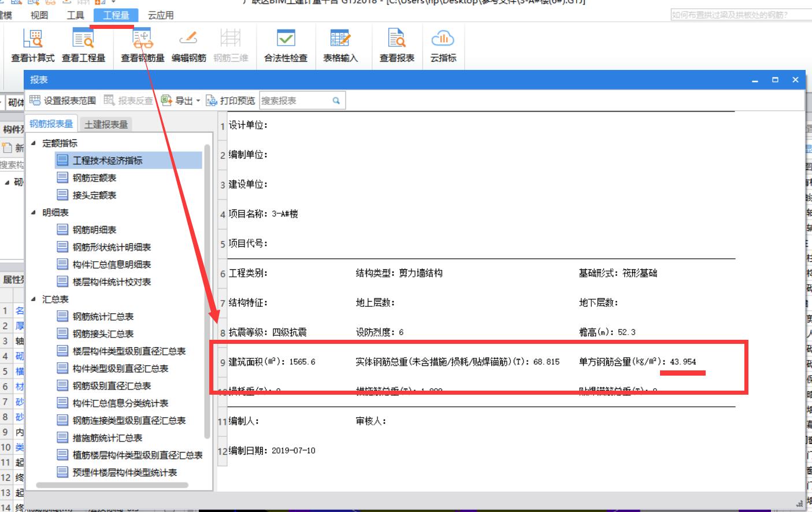Open 植筋楼层构件类型级别直径汇总表 report

pyautogui.click(x=130, y=455)
